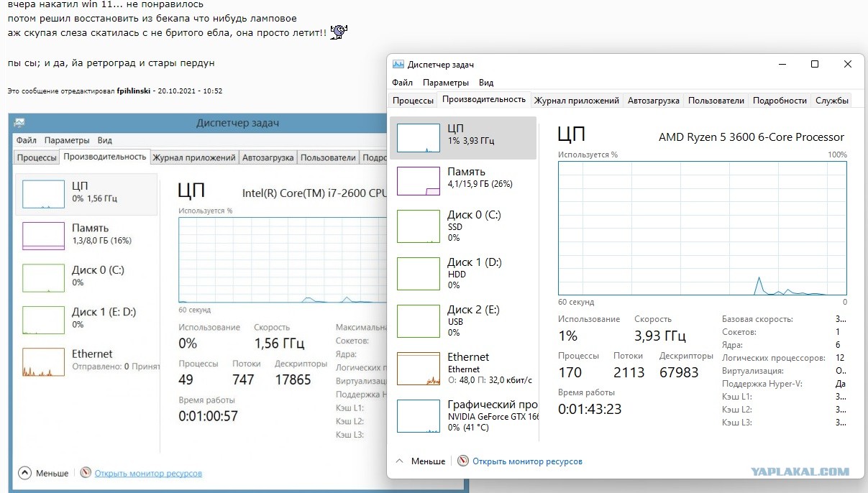Select Ethernet in the Windows 11 Task Manager sidebar
Screen dimensions: 868x493
click(x=463, y=368)
